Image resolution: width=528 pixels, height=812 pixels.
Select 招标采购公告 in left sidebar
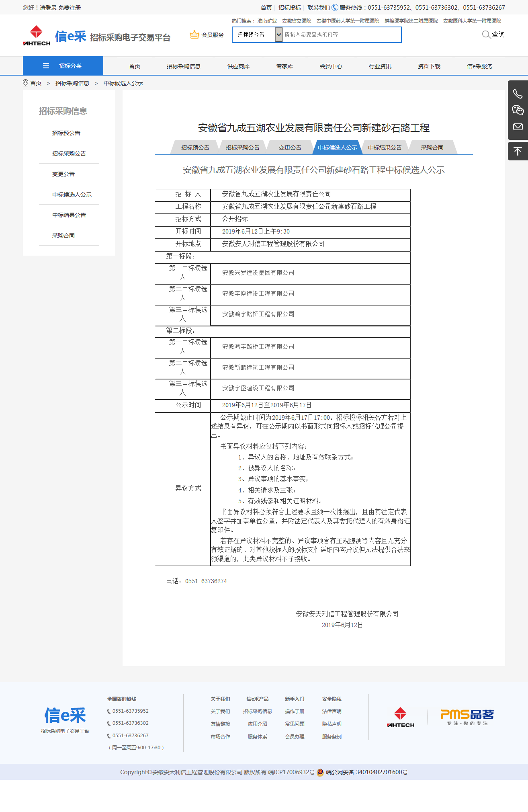click(x=69, y=154)
